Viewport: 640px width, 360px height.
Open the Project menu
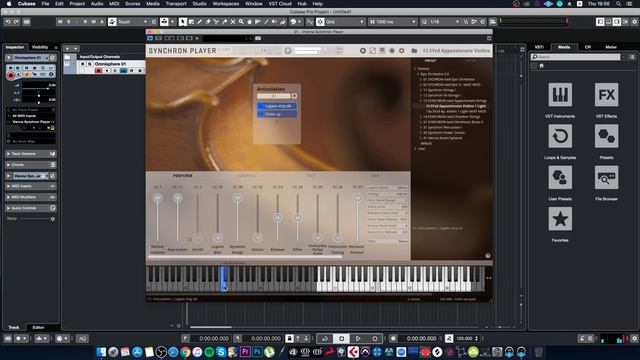(77, 4)
